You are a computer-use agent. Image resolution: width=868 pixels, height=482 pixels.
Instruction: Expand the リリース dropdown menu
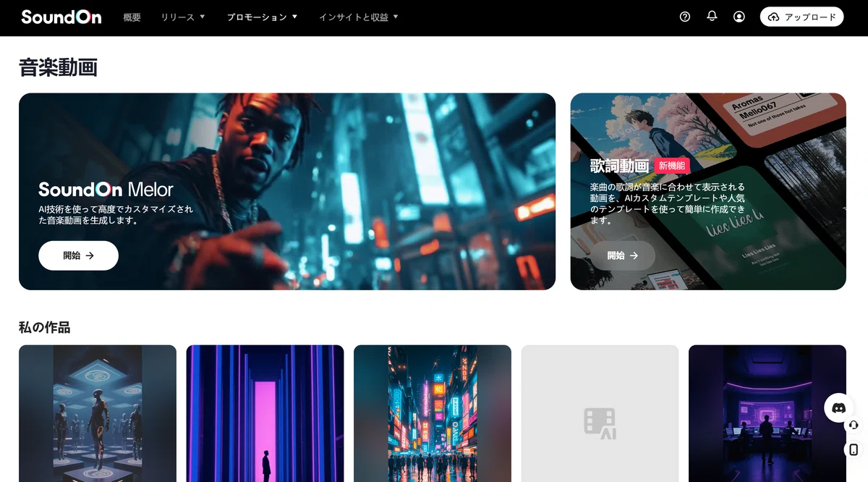coord(183,17)
